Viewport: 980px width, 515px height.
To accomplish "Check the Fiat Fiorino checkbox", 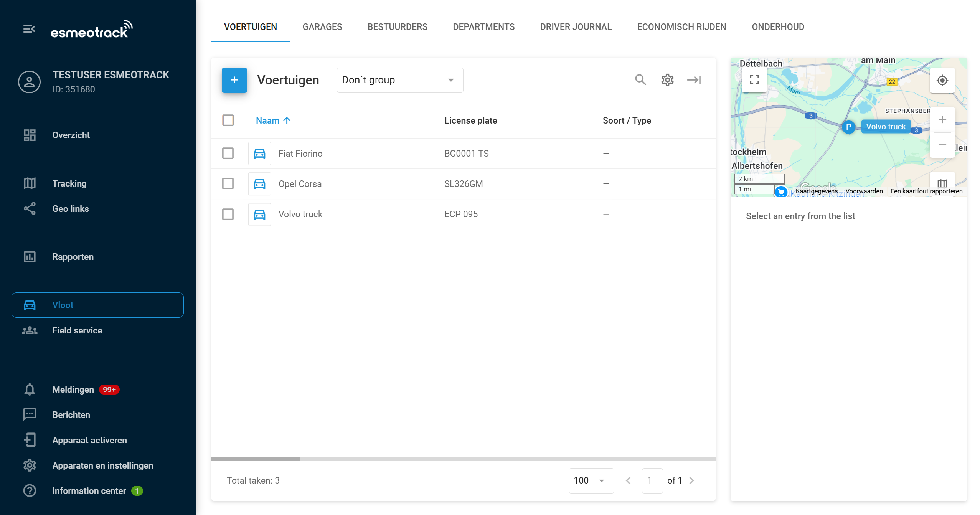I will 228,154.
